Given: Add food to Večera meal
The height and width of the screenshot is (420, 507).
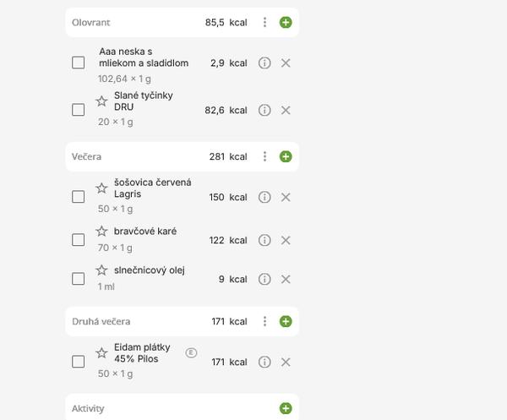Looking at the screenshot, I should click(x=286, y=156).
